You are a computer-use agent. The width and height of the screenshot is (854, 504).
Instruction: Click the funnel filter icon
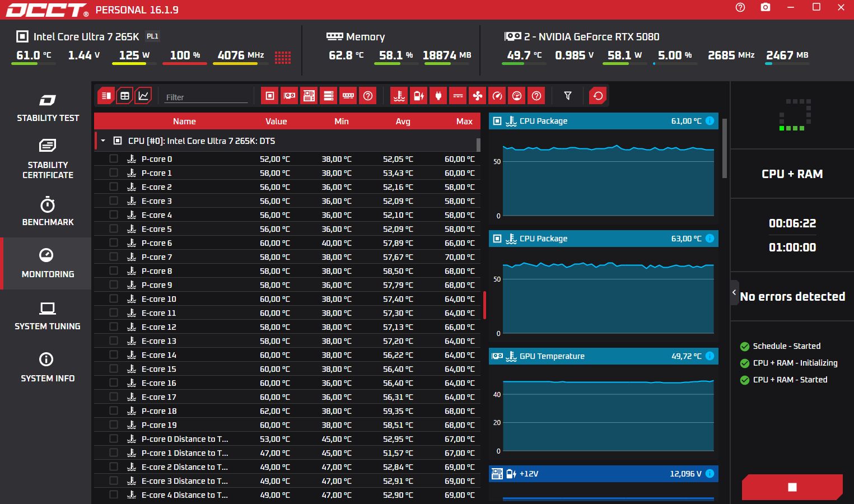click(x=568, y=96)
